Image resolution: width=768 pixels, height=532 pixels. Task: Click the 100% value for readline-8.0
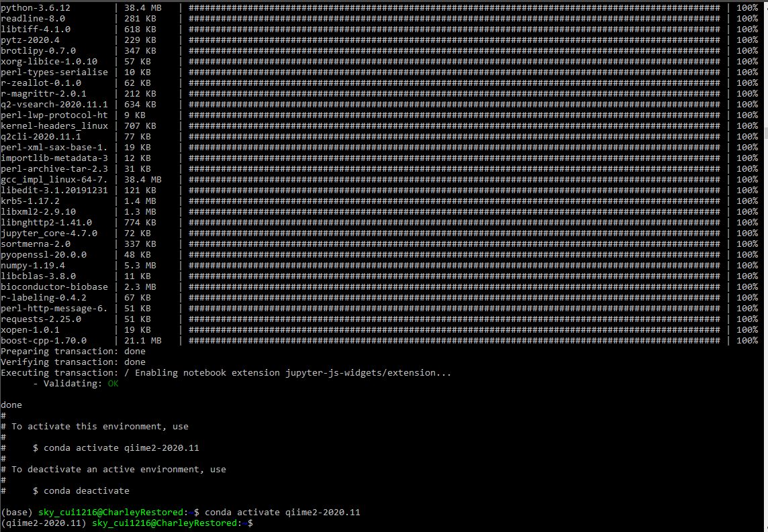[x=747, y=19]
